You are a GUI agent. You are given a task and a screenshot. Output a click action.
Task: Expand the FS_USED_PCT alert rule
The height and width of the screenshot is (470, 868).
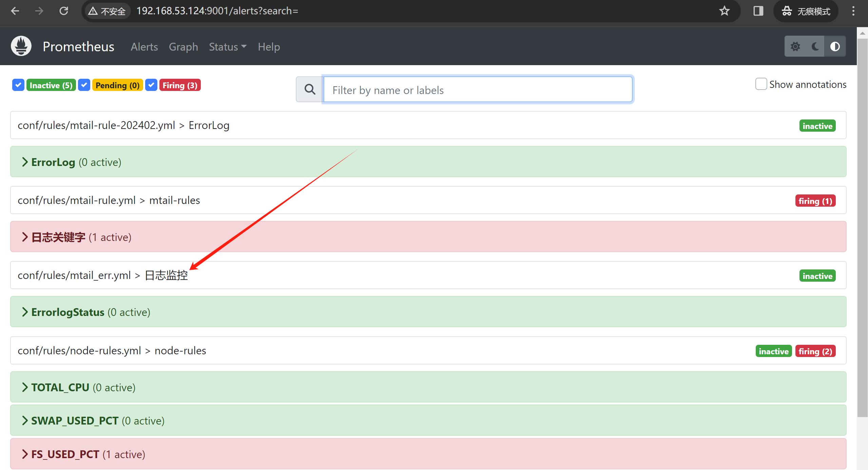pyautogui.click(x=65, y=454)
